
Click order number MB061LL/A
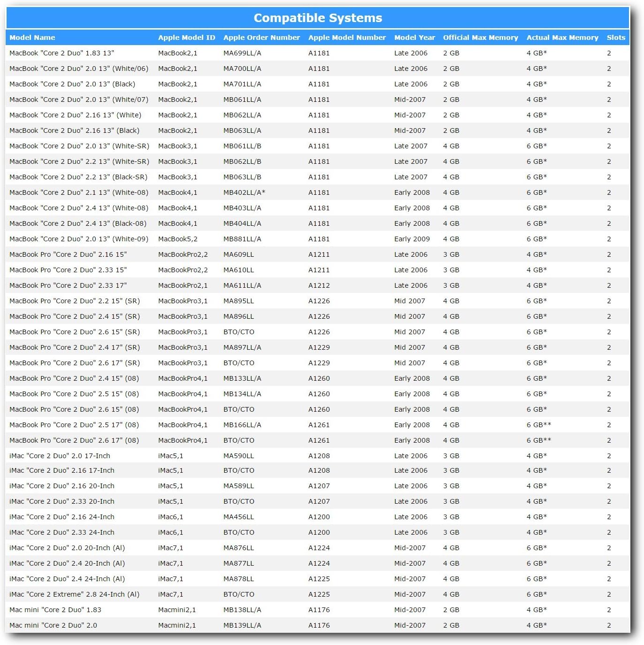coord(242,100)
